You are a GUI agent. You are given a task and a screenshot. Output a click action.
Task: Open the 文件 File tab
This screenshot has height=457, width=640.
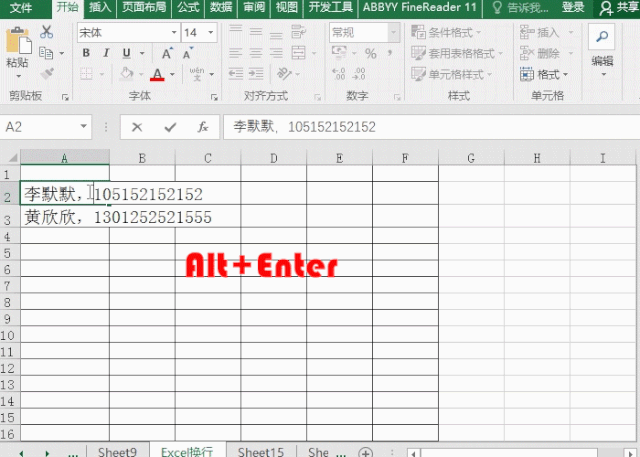pos(21,7)
